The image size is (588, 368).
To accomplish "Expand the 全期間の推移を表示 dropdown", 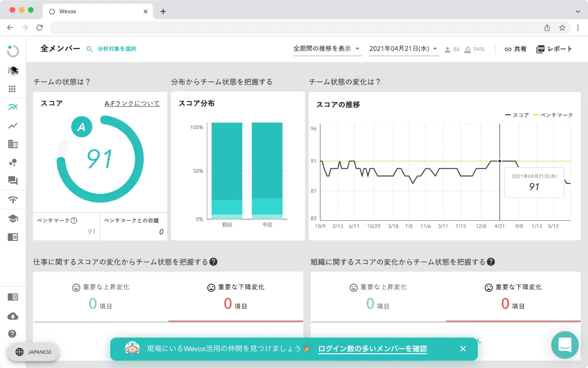I will coord(327,49).
